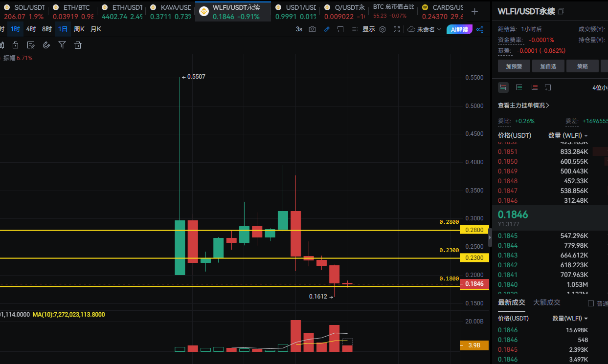Collapse side panel with the edge handle
608x364 pixels.
[x=491, y=238]
